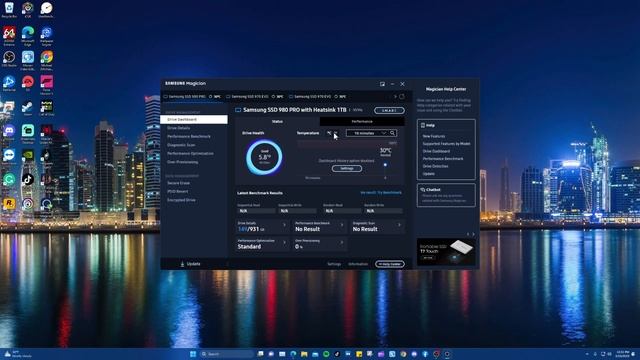Click the refresh drives icon in Magician
The width and height of the screenshot is (640, 360).
[402, 97]
